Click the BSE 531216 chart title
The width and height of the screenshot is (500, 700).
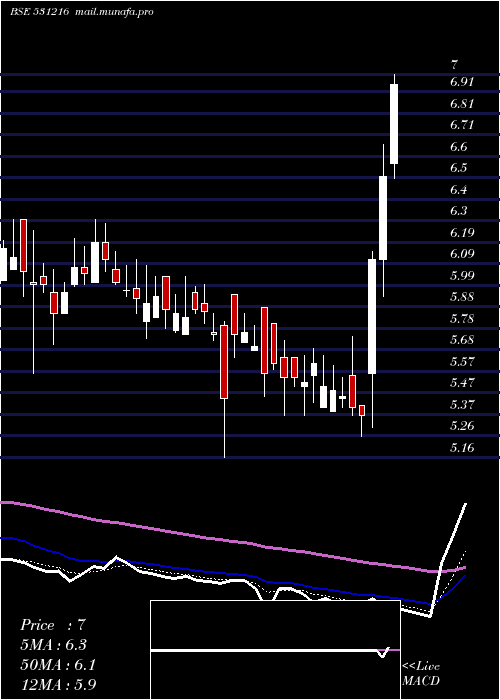[39, 12]
